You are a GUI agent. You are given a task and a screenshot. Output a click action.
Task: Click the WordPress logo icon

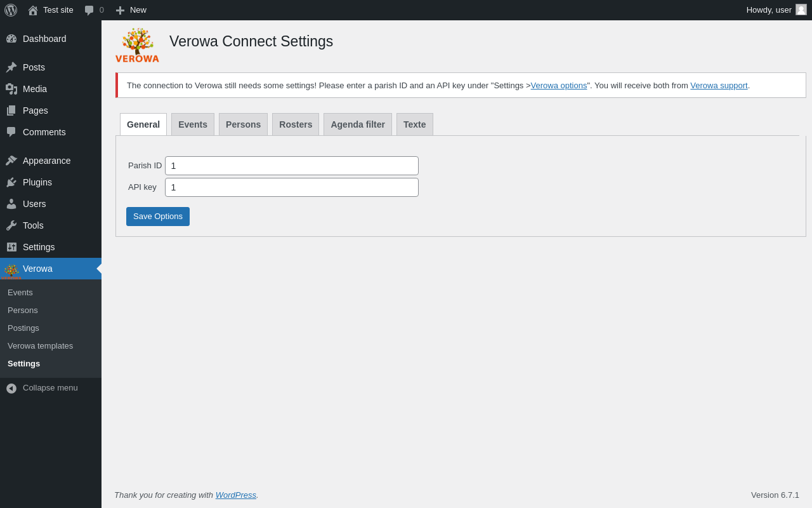pos(11,10)
